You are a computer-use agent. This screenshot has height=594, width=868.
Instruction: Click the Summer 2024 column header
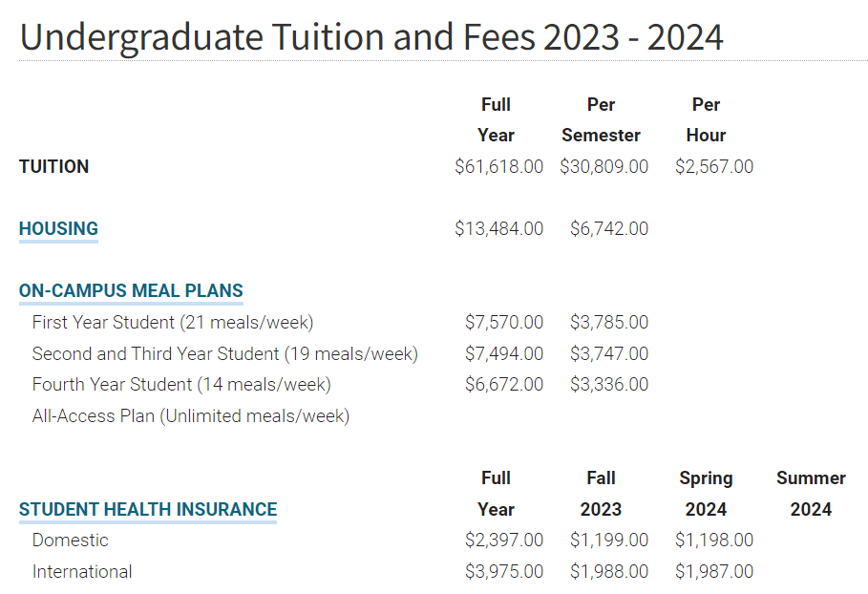(811, 493)
